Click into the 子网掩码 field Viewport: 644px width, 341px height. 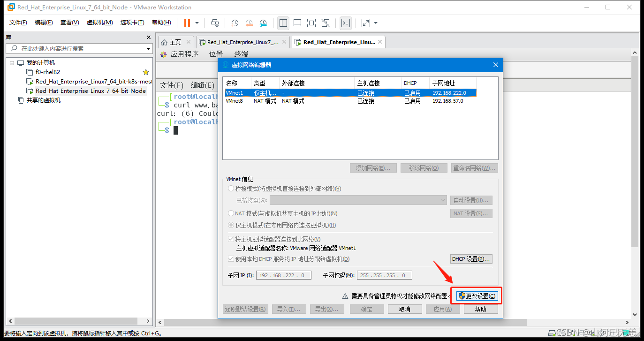tap(385, 275)
